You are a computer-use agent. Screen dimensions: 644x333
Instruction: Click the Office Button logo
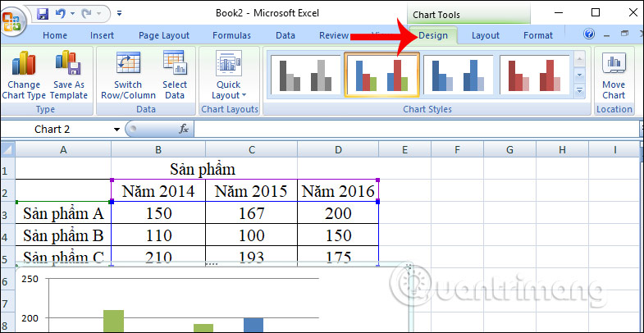pos(13,22)
